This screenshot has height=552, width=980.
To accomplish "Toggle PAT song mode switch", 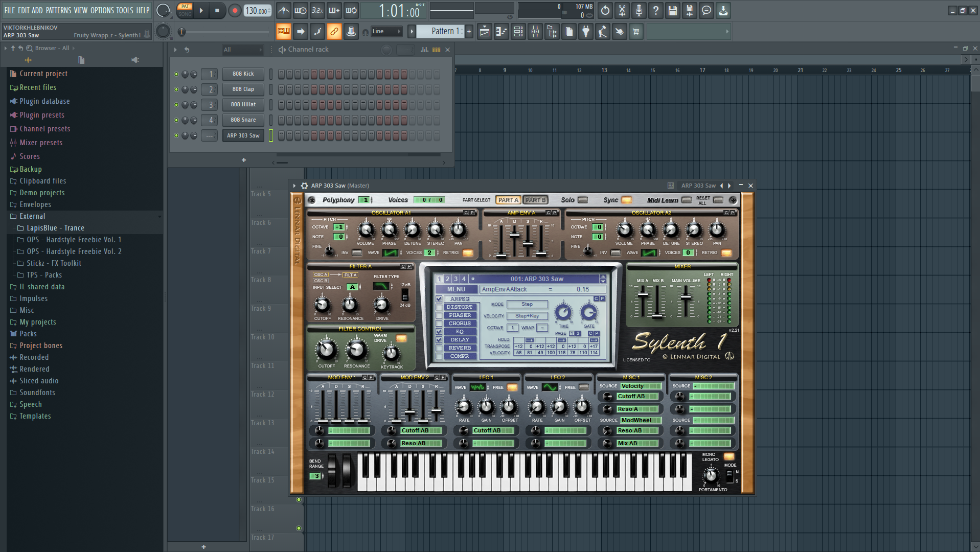I will 185,10.
